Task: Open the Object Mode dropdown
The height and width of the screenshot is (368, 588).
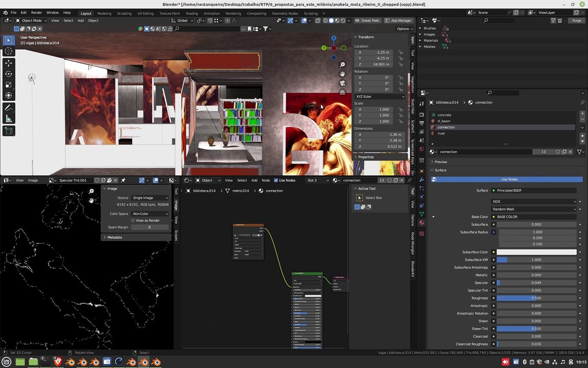Action: click(x=32, y=20)
